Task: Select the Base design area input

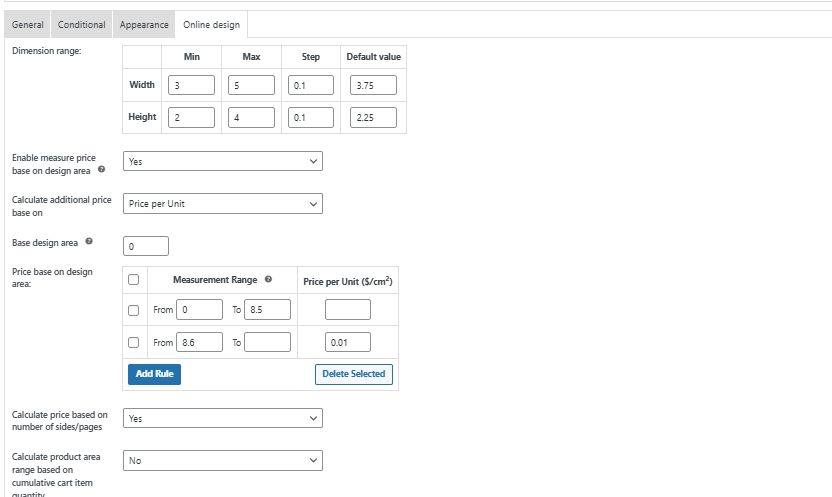Action: pyautogui.click(x=146, y=246)
